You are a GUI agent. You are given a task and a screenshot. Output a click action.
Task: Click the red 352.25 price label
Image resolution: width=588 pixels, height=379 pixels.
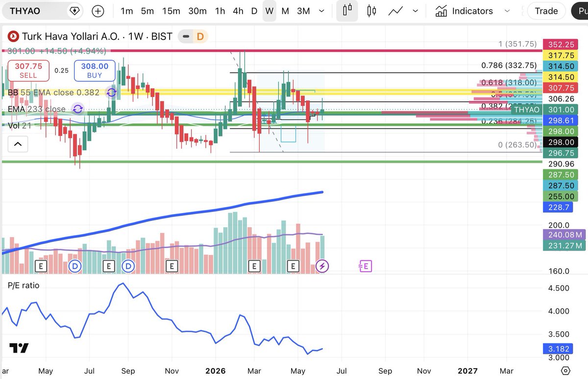pos(562,45)
